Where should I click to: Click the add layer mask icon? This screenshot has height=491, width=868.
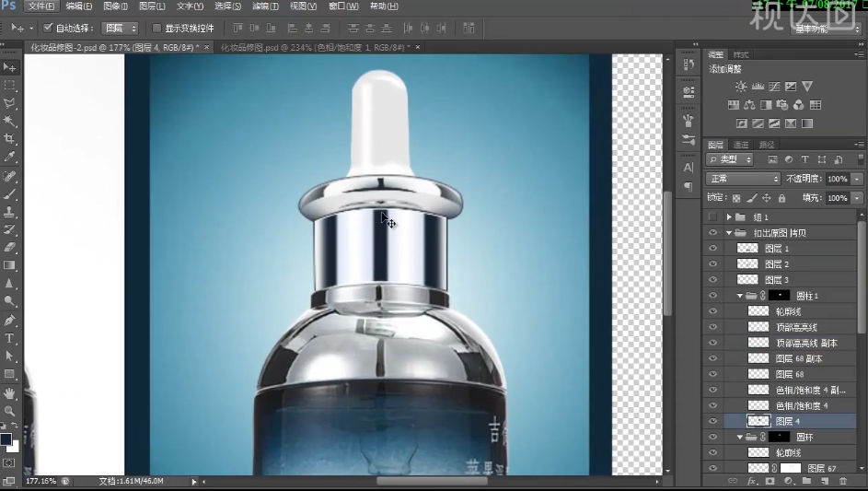point(770,481)
